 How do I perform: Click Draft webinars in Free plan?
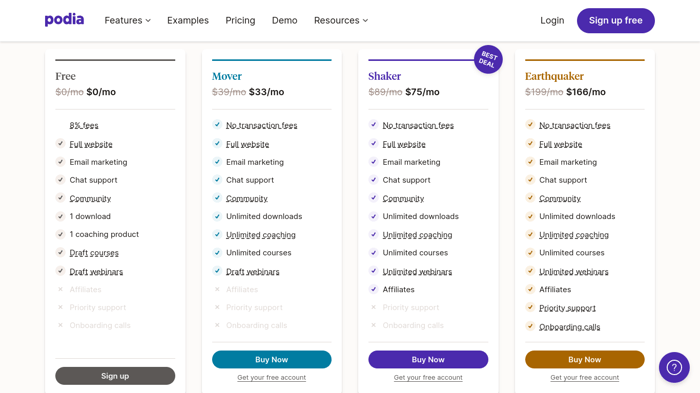(96, 272)
